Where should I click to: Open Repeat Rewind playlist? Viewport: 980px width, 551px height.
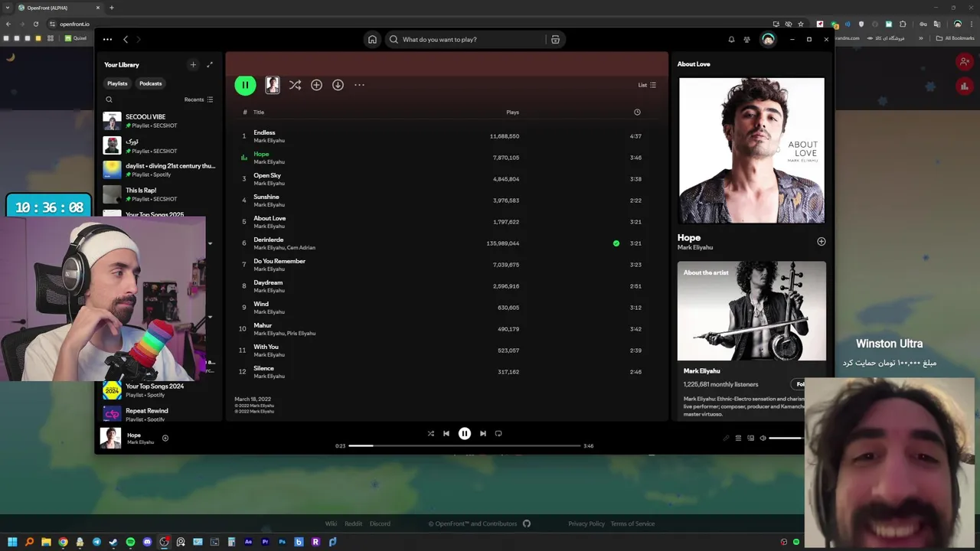(159, 414)
